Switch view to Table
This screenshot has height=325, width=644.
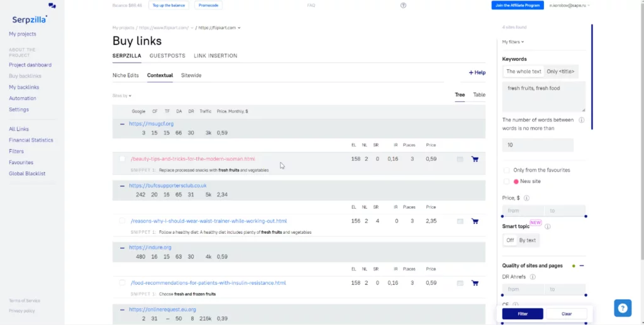pos(479,95)
